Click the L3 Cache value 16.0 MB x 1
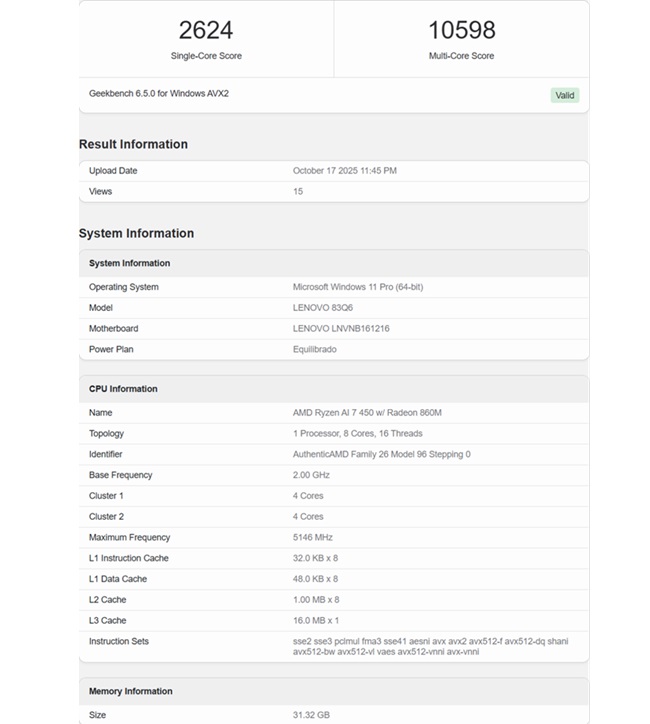Screen dimensions: 650x724 [316, 620]
